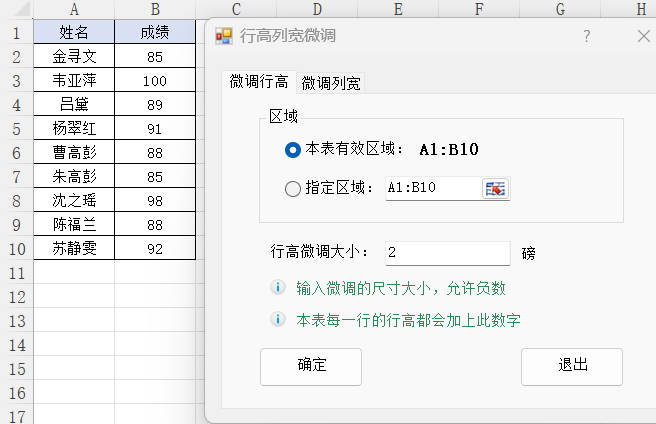Click the 指定区域 range text box
This screenshot has width=656, height=424.
433,188
